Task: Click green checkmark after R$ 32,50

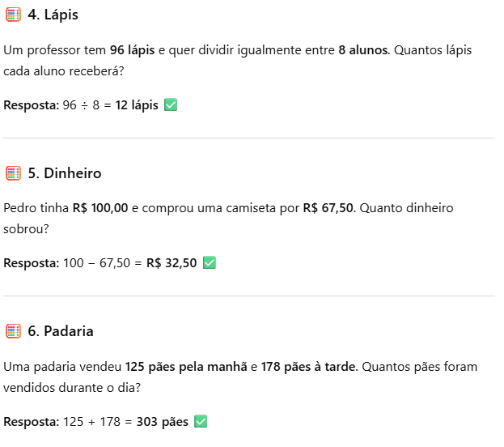Action: 210,262
